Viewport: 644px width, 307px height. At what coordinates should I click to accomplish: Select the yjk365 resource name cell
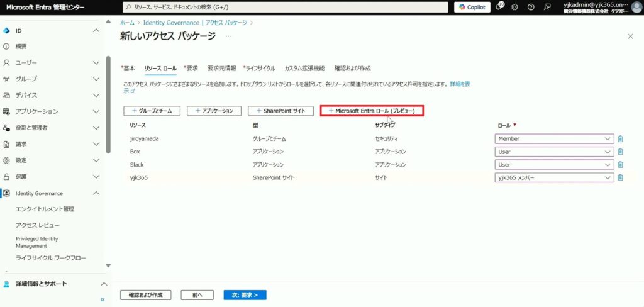138,177
